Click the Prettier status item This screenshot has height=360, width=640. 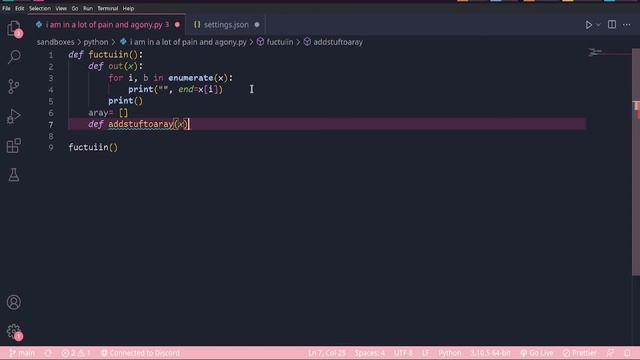point(579,353)
